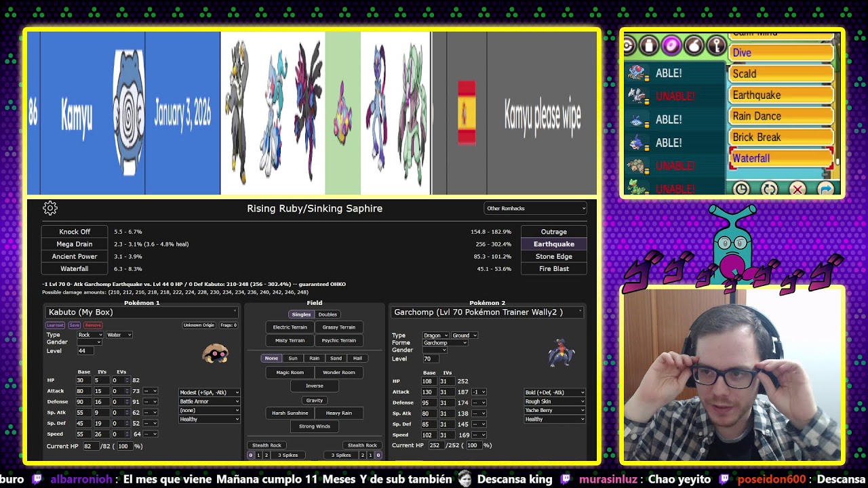Open the Rough Skin ability dropdown

(555, 401)
